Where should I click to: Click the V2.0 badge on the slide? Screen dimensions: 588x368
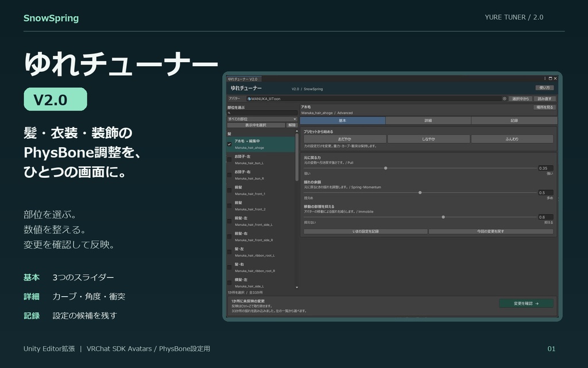[56, 99]
